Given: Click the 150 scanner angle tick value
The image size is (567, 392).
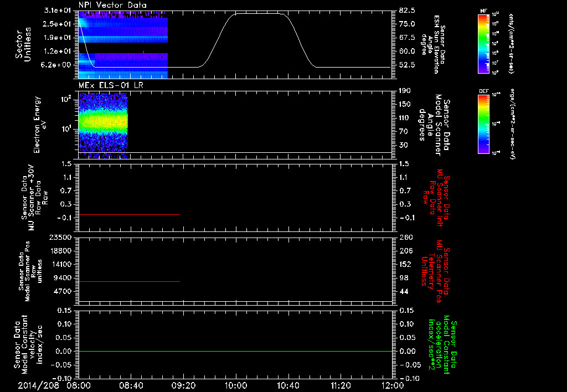Looking at the screenshot, I should click(405, 105).
